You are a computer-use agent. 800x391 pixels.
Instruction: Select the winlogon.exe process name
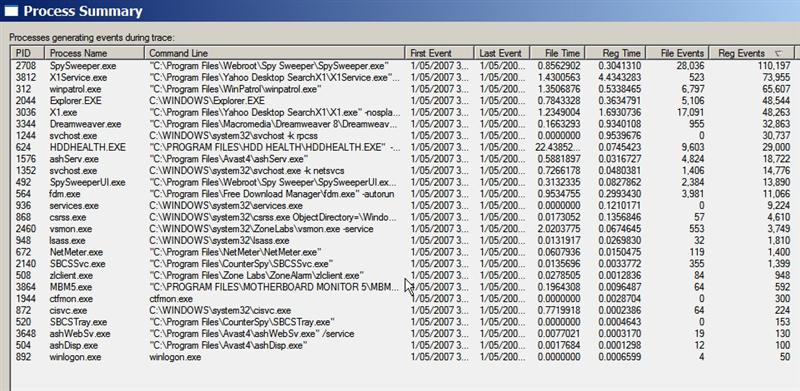click(x=76, y=357)
